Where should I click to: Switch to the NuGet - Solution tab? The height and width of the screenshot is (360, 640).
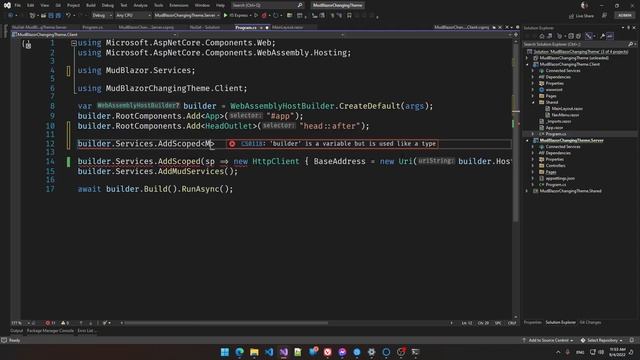tap(205, 27)
